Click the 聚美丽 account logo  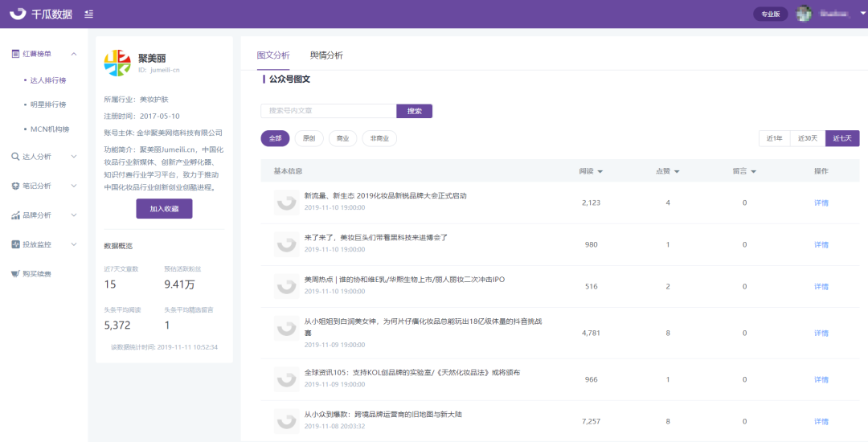[x=117, y=63]
